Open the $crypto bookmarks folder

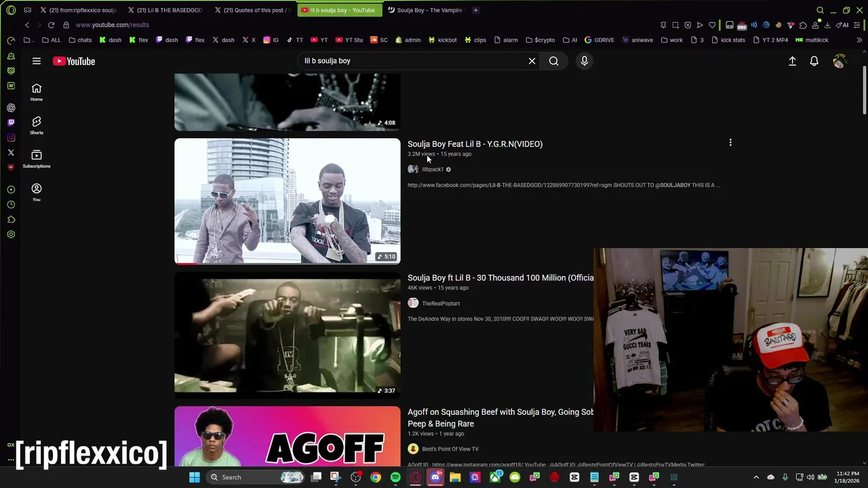pos(540,40)
